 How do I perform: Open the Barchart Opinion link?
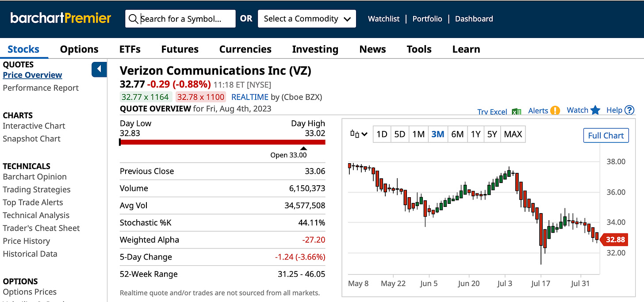pos(34,177)
